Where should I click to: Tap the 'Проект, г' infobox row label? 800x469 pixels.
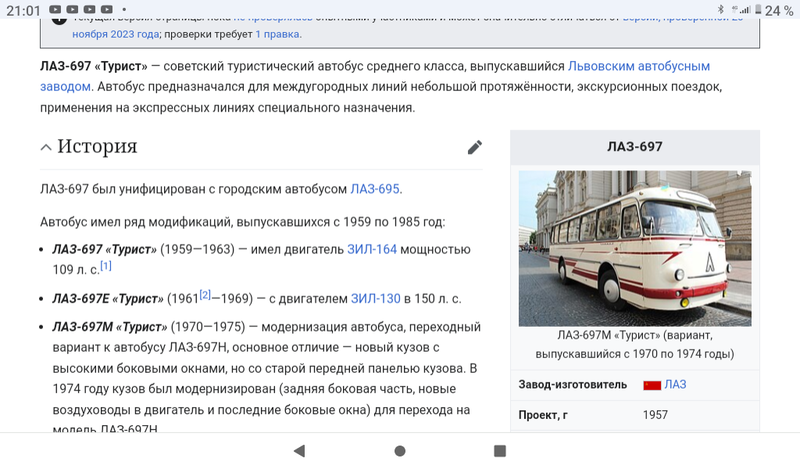pyautogui.click(x=543, y=415)
